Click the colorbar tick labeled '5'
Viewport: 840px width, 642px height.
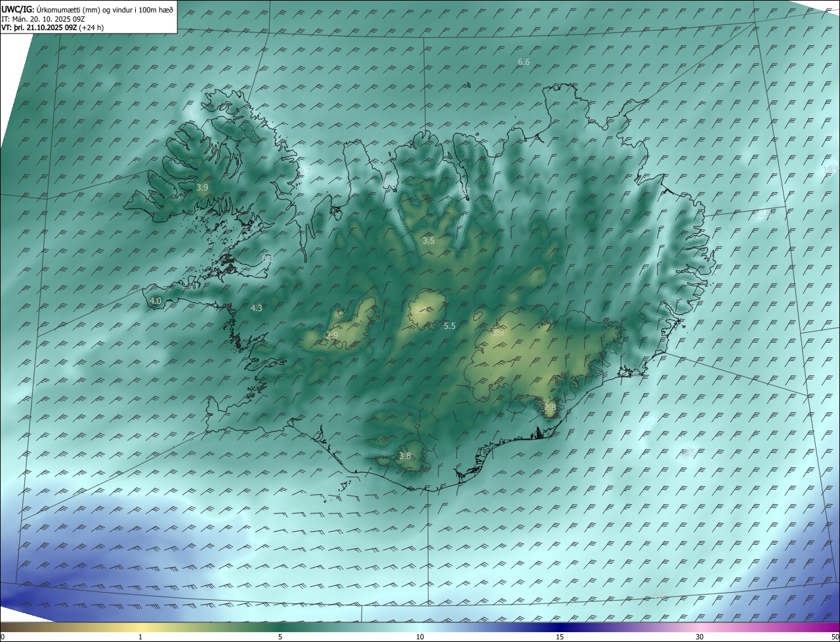280,637
